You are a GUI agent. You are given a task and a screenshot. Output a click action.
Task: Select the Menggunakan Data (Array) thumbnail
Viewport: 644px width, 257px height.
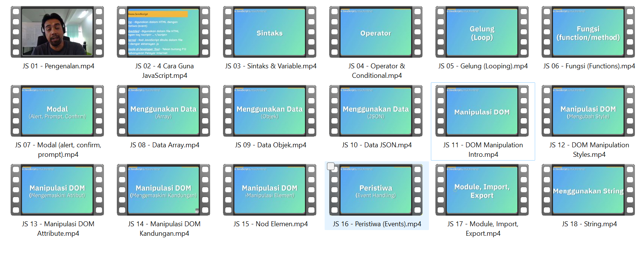click(163, 111)
